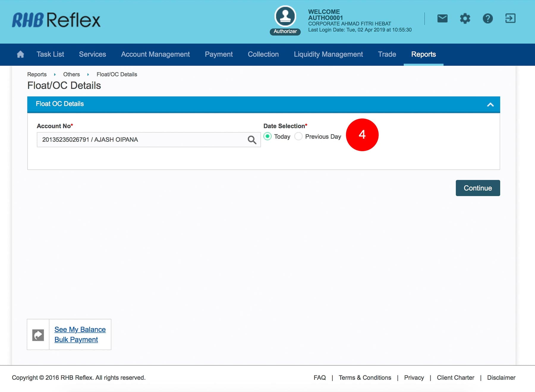The height and width of the screenshot is (392, 535).
Task: Open the Bulk Payment link
Action: tap(76, 339)
